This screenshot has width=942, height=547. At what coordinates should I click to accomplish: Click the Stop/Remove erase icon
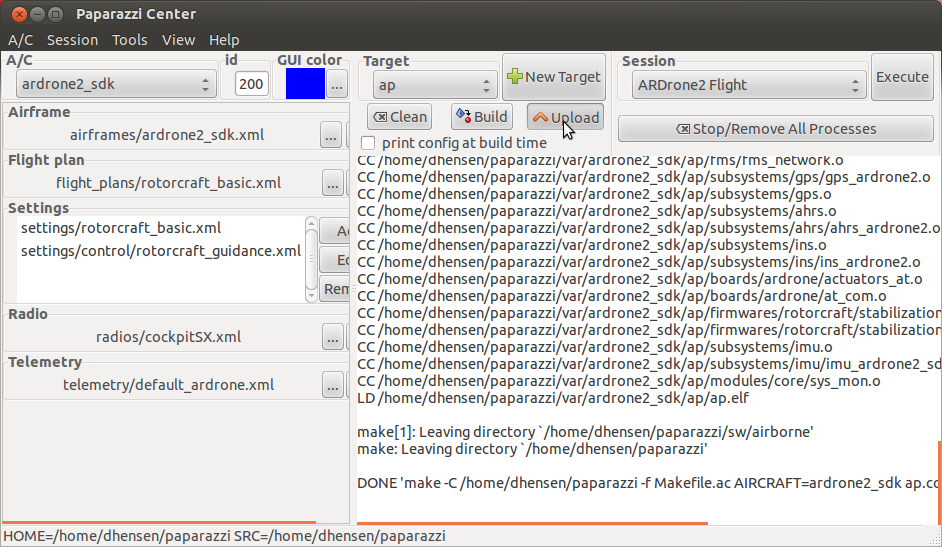tap(683, 129)
